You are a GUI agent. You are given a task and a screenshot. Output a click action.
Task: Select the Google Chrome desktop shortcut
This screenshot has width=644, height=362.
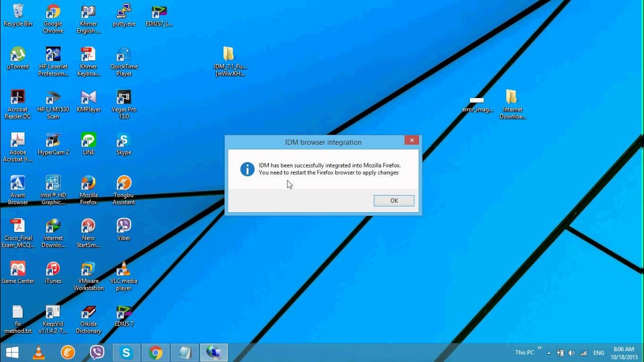53,19
